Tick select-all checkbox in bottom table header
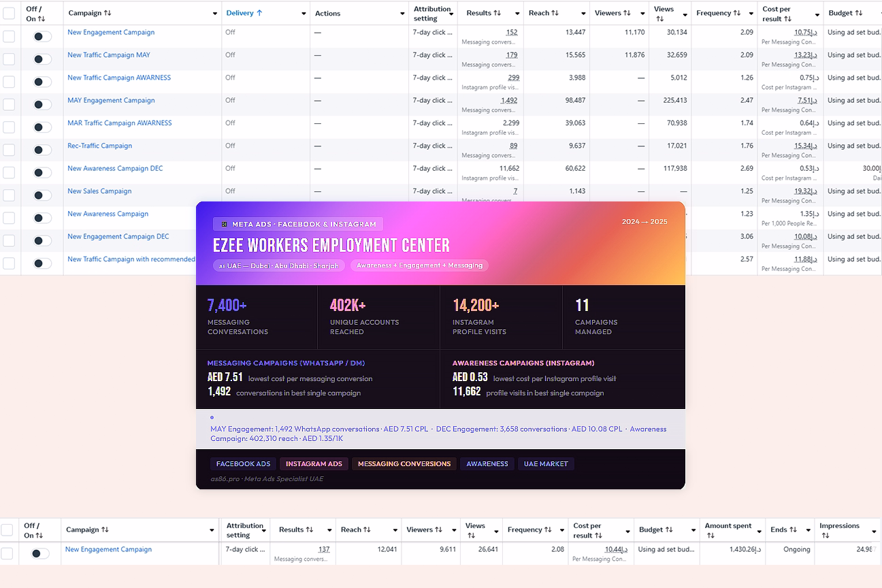This screenshot has width=882, height=588. [x=7, y=530]
